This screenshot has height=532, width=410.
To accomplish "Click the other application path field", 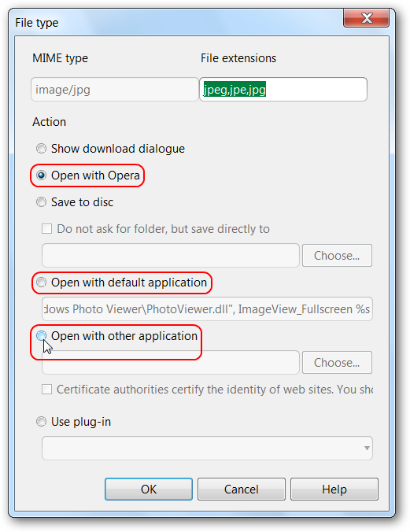I will pyautogui.click(x=171, y=363).
